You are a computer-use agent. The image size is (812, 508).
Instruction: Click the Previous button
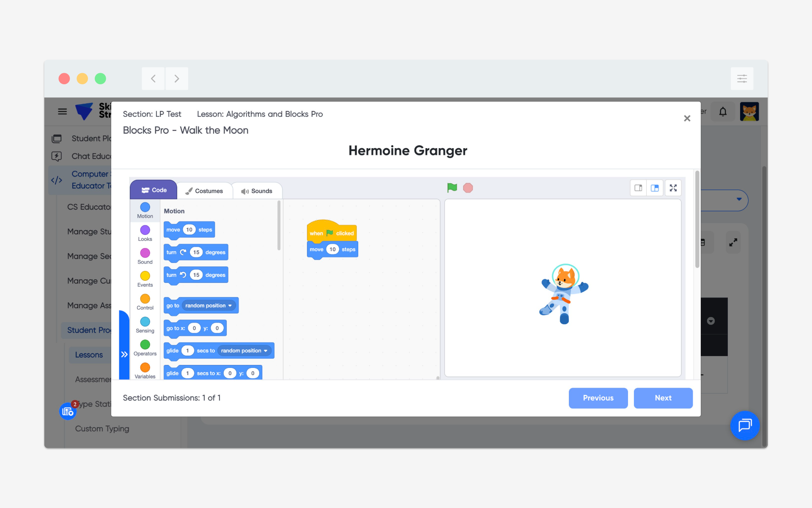coord(598,398)
